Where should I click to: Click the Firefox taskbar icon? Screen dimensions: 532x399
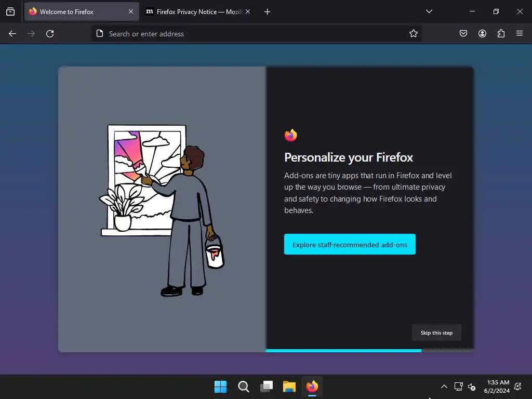pos(312,387)
